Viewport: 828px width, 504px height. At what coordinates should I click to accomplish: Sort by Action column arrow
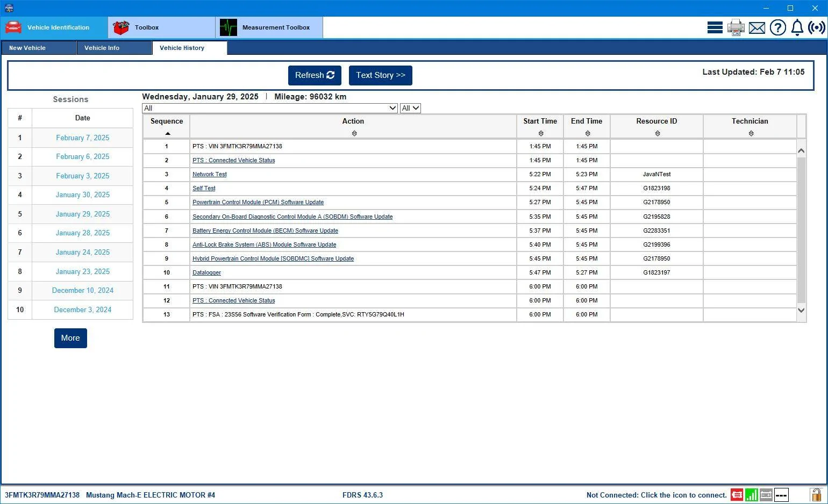[354, 133]
